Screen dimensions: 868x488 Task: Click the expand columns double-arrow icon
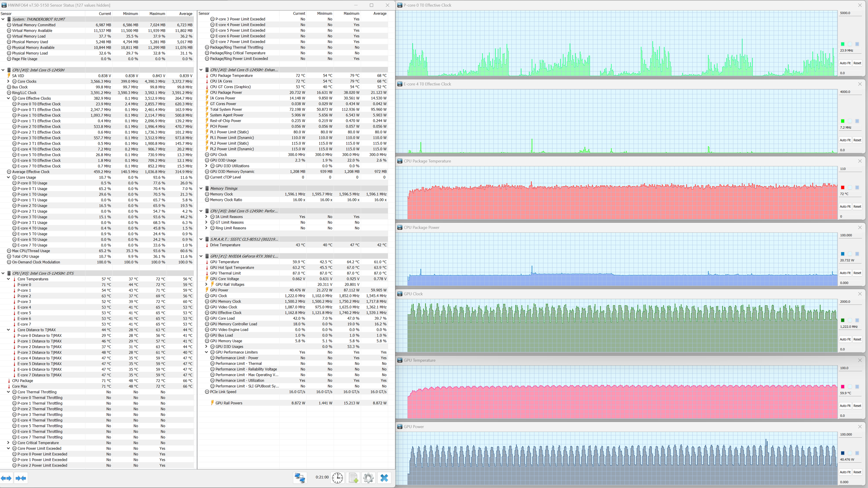point(6,478)
